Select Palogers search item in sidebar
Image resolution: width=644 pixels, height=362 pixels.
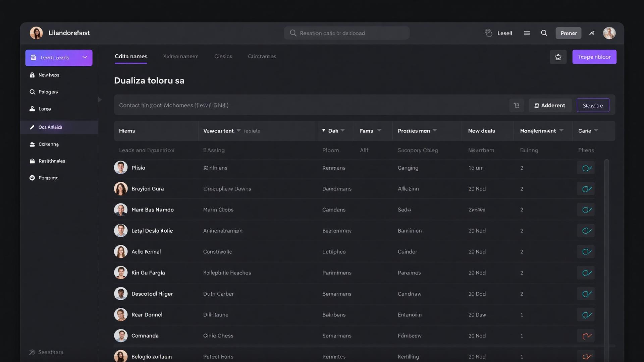tap(48, 92)
